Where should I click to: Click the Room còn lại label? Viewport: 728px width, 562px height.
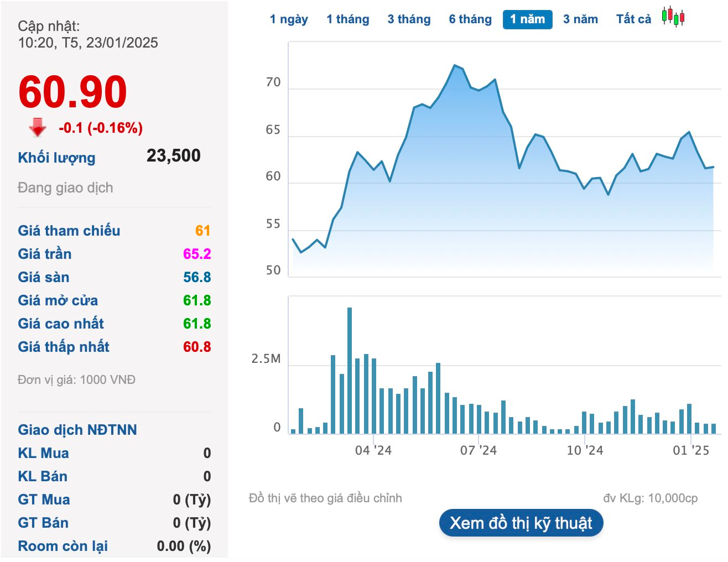coord(63,546)
